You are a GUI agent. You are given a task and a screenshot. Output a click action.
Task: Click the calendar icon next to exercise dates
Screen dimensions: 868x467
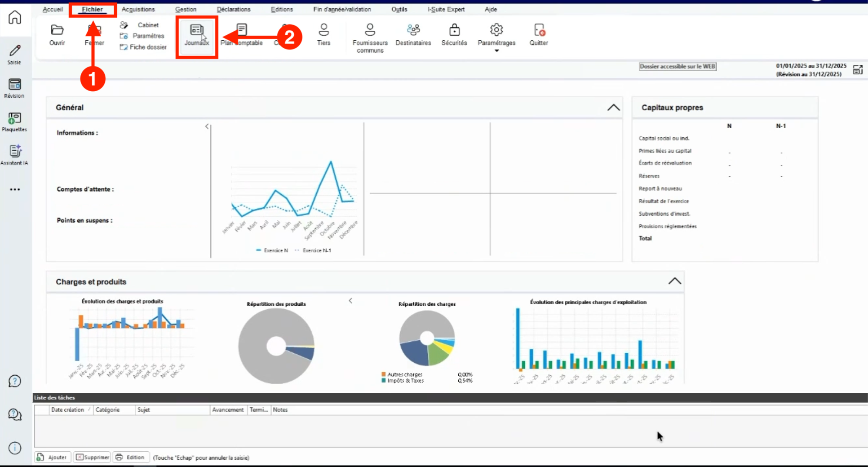pyautogui.click(x=858, y=70)
